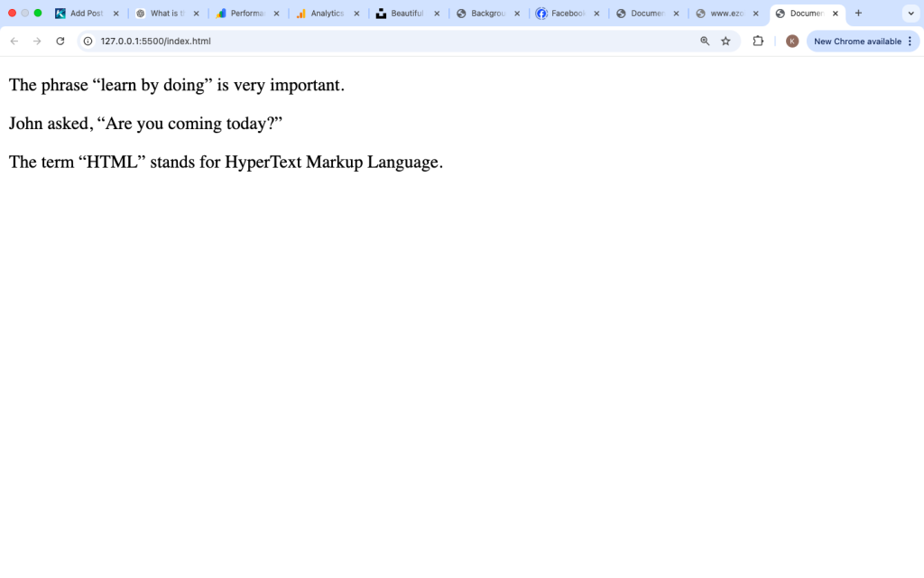Close the Facebook tab
924x578 pixels.
[x=596, y=13]
